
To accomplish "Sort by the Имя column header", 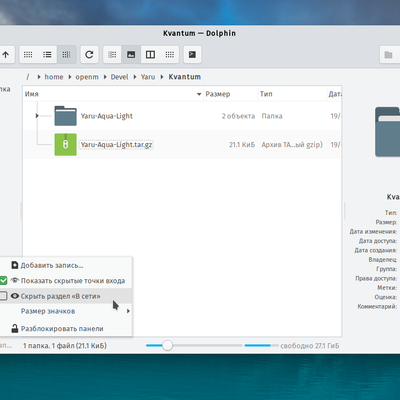I will click(113, 94).
